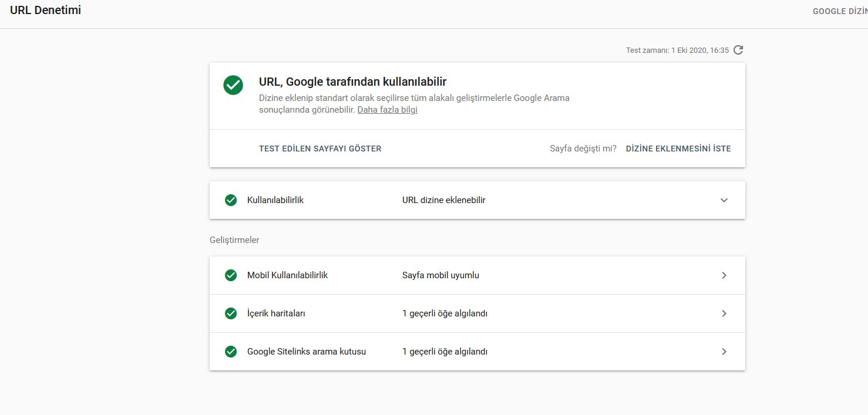Click the Sayfa mobil uyumlu status text
Screen dimensions: 868x415
click(440, 275)
